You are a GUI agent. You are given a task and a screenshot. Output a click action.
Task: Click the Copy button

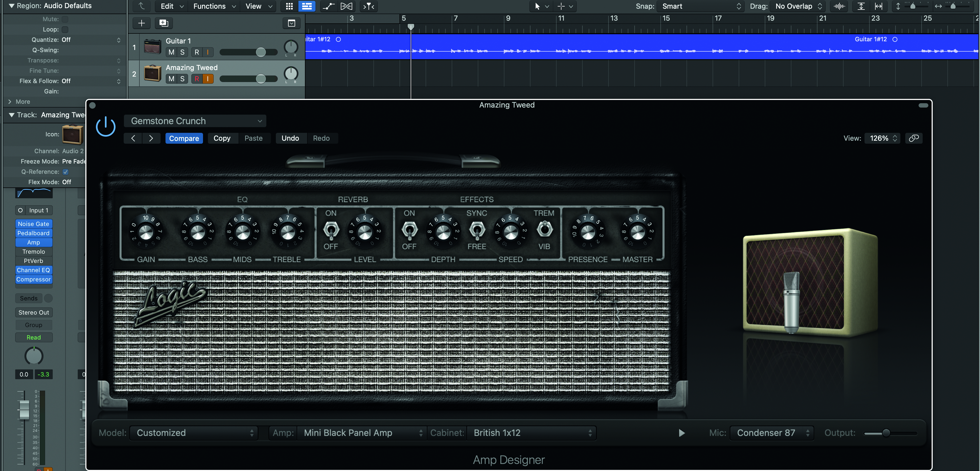click(222, 138)
